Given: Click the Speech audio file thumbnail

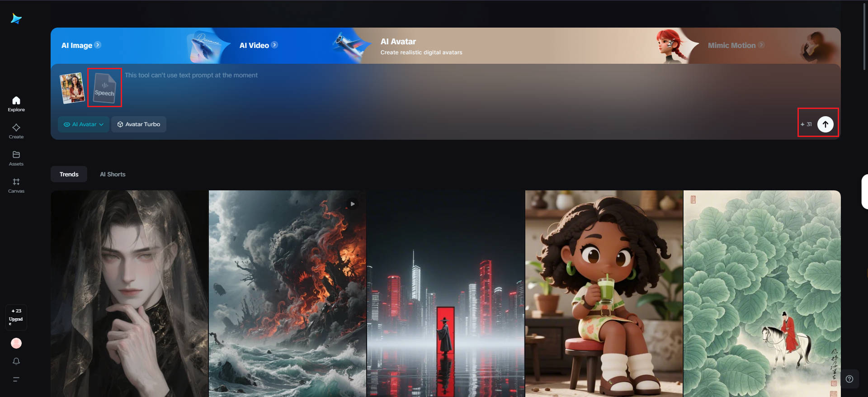Looking at the screenshot, I should 104,88.
